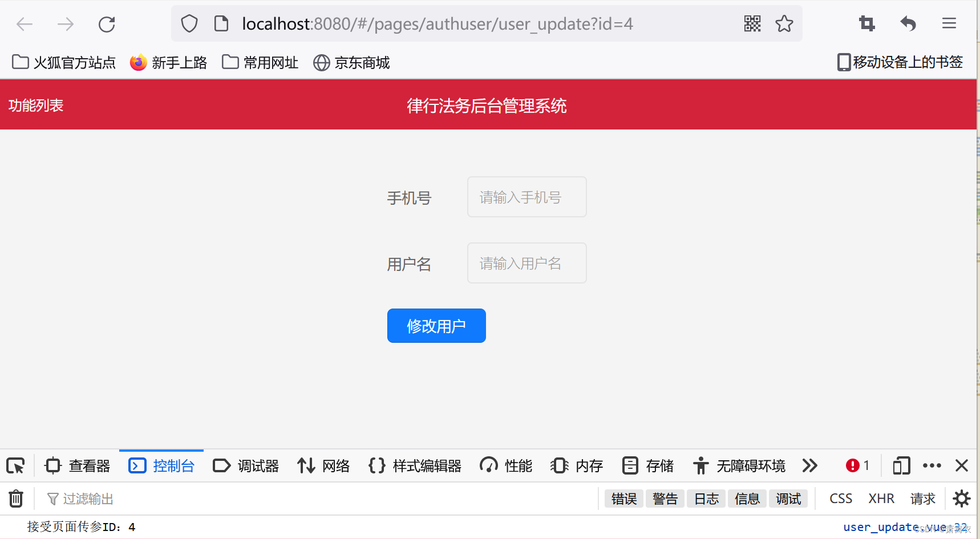
Task: Click the undo arrow toolbar icon
Action: click(x=908, y=23)
